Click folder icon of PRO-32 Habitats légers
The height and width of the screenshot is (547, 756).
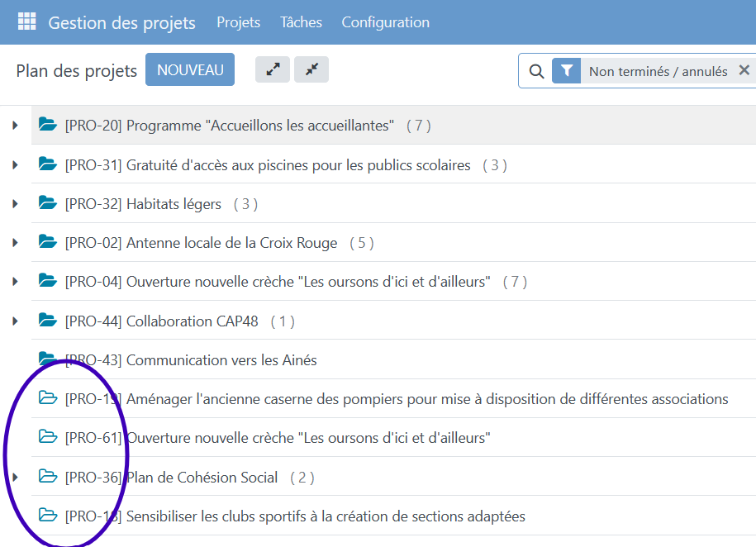[48, 203]
